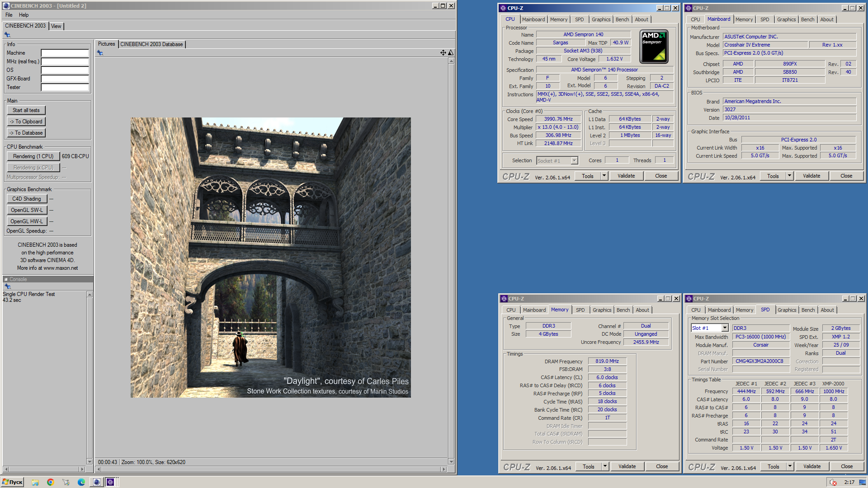Expand Tools arrow in the CPU-Z Memory window

(x=605, y=466)
